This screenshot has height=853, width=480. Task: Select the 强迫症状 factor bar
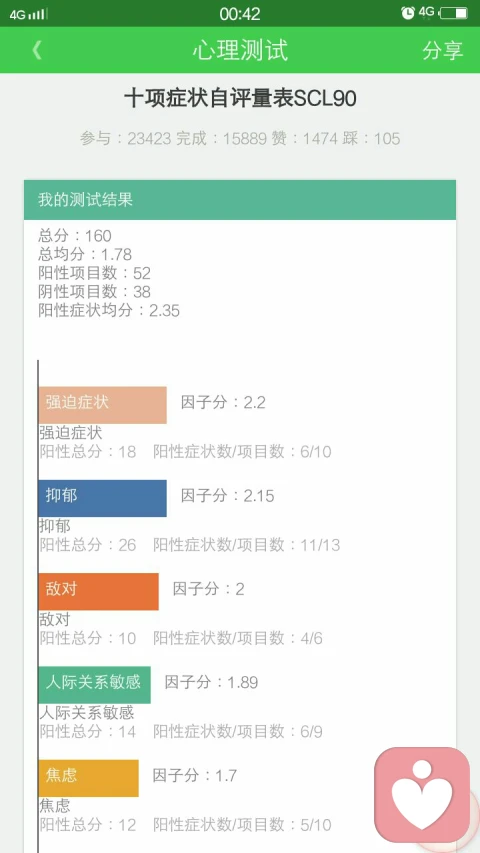(102, 405)
